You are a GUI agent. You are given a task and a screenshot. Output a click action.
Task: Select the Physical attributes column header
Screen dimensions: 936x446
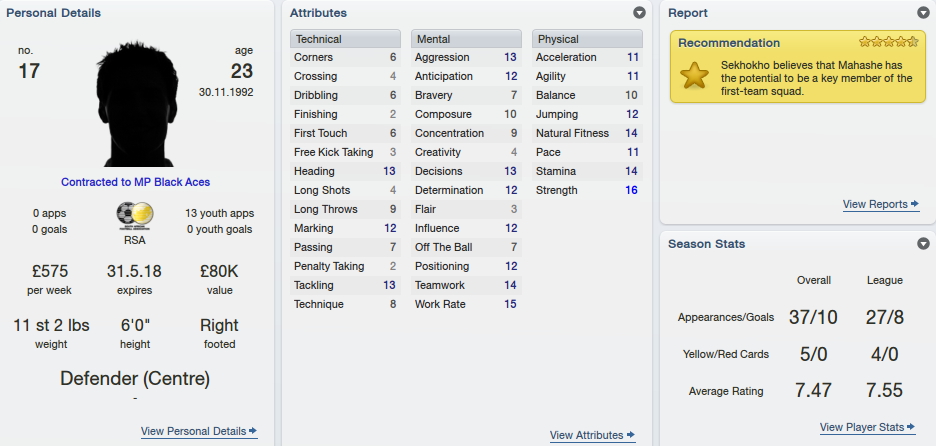point(587,39)
